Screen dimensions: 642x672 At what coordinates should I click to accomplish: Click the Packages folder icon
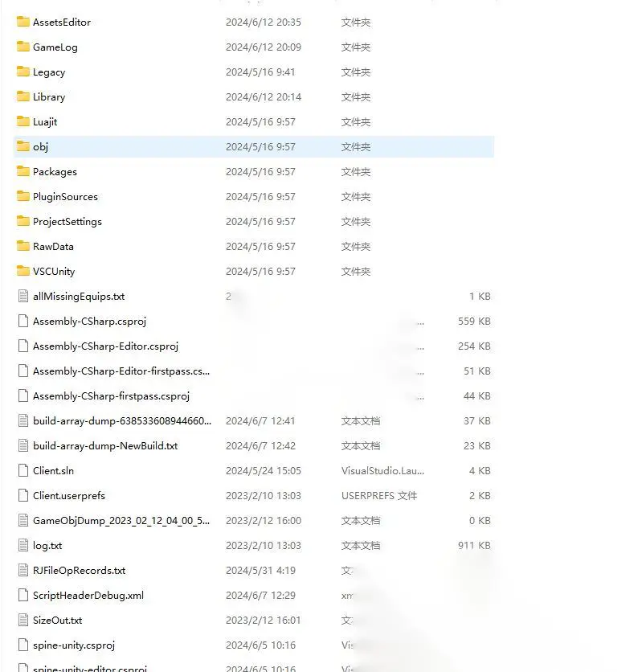23,171
